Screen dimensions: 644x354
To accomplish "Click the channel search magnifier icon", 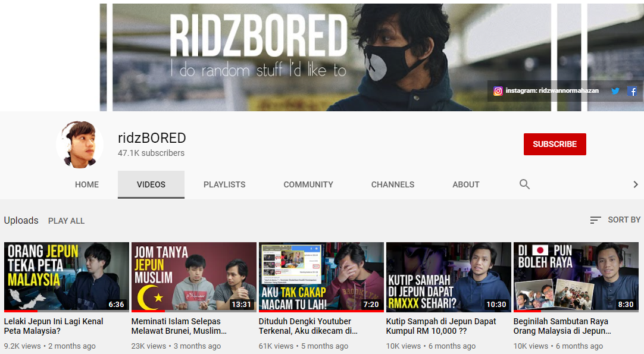I will [524, 184].
